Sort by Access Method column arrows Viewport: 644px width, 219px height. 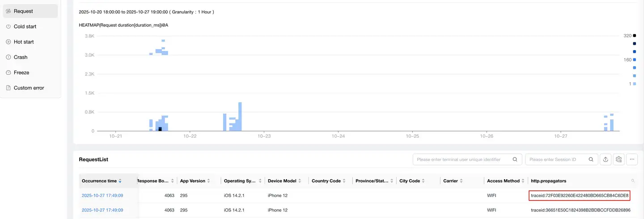coord(523,181)
